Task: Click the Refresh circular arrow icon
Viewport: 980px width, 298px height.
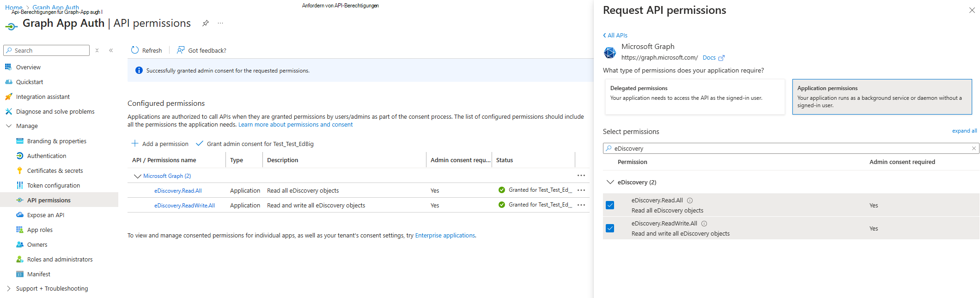Action: pos(135,50)
